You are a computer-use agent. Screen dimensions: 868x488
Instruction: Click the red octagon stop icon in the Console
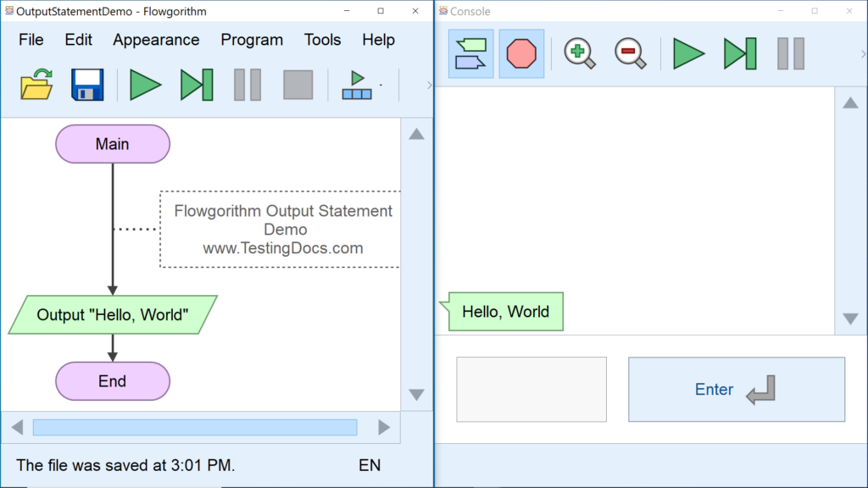[521, 54]
